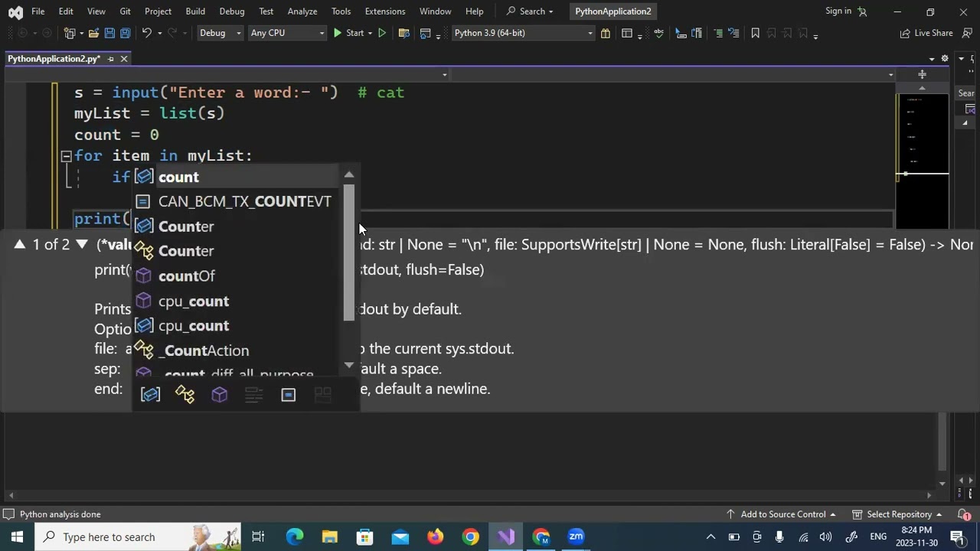980x551 pixels.
Task: Undo the last edit via toolbar
Action: click(x=146, y=33)
